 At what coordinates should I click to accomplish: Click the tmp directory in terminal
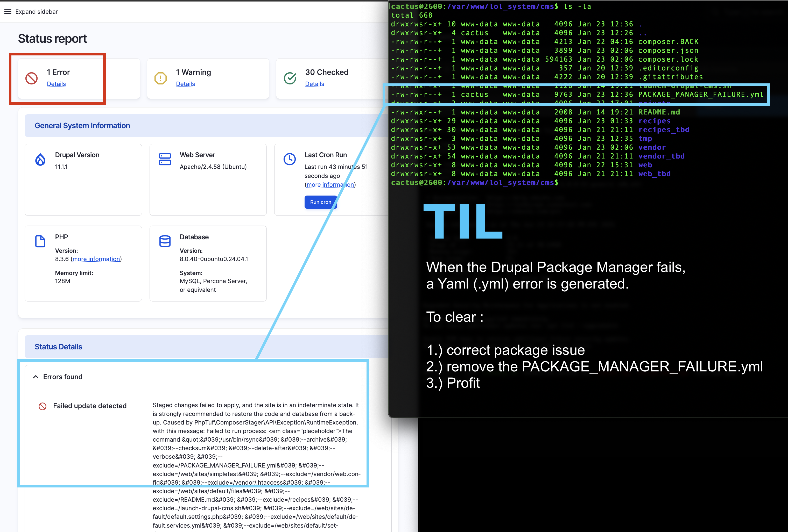click(x=645, y=139)
